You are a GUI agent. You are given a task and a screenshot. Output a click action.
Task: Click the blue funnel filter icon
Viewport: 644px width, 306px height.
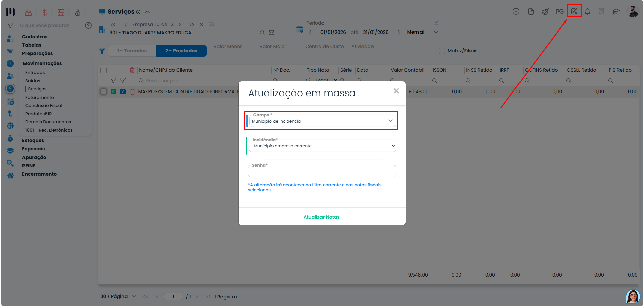pyautogui.click(x=102, y=51)
